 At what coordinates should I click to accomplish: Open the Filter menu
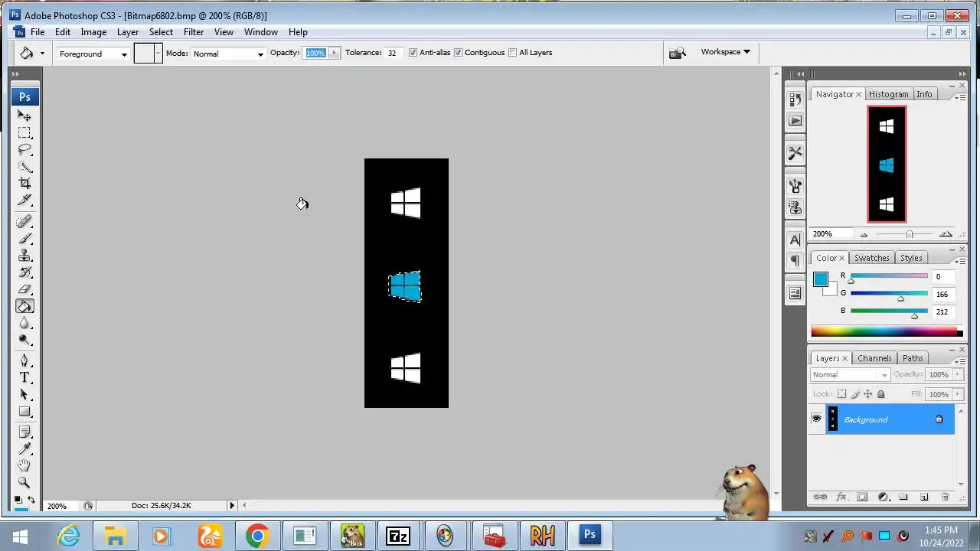tap(194, 32)
